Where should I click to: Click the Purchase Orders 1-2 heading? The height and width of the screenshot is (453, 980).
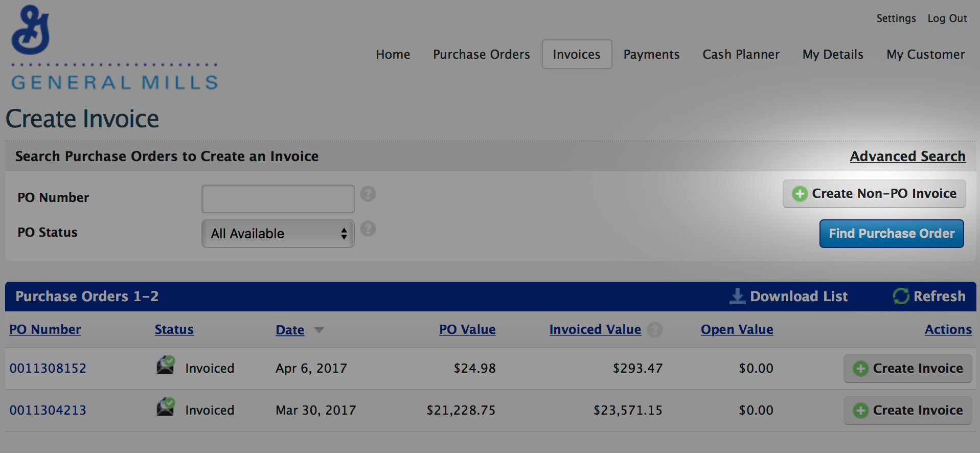[87, 297]
